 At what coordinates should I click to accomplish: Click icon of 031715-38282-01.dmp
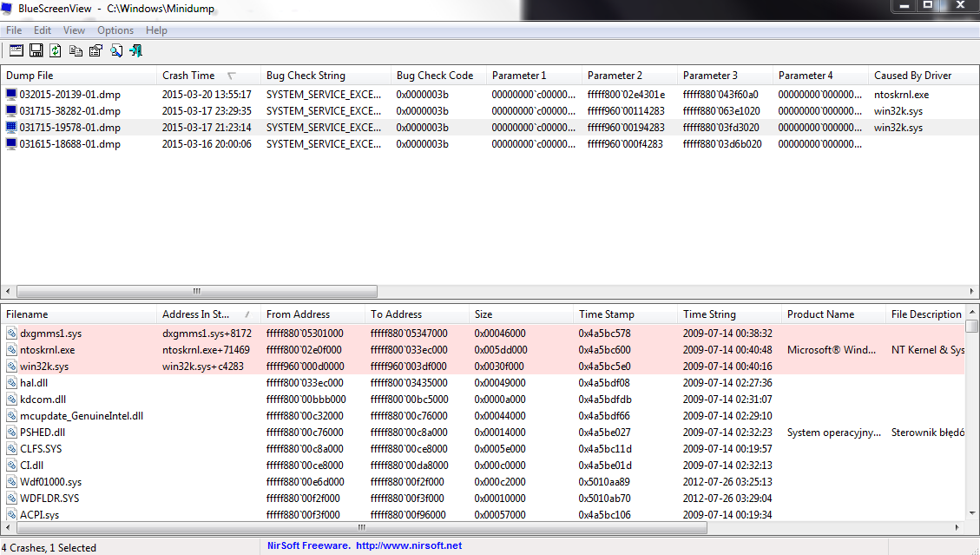tap(11, 111)
